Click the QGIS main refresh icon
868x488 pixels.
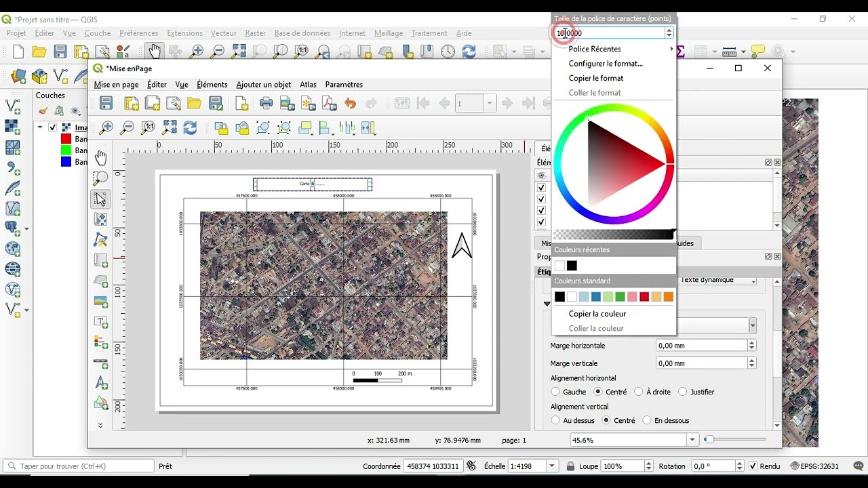(469, 52)
